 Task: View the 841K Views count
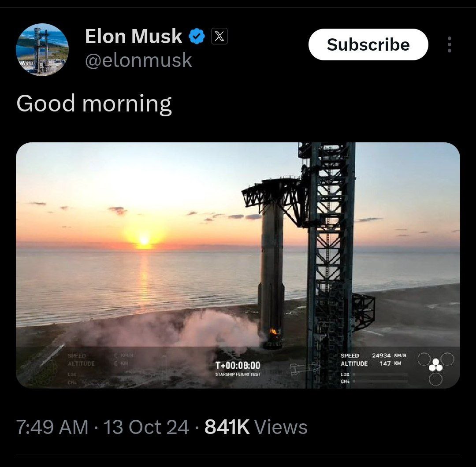[256, 427]
